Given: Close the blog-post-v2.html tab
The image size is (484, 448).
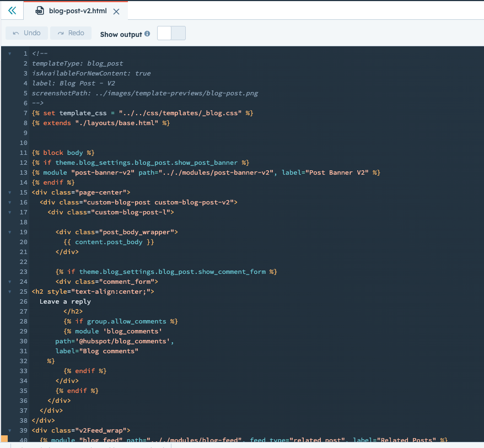Looking at the screenshot, I should click(x=116, y=12).
